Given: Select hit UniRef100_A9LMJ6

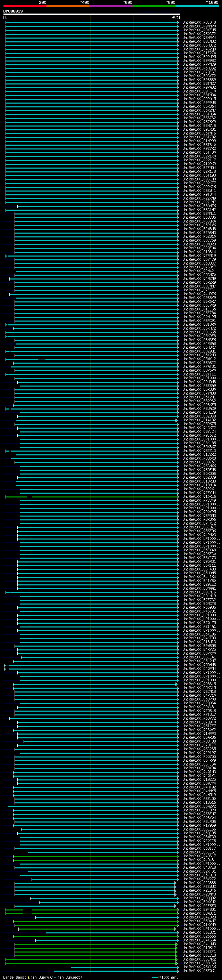Looking at the screenshot, I should (199, 592).
